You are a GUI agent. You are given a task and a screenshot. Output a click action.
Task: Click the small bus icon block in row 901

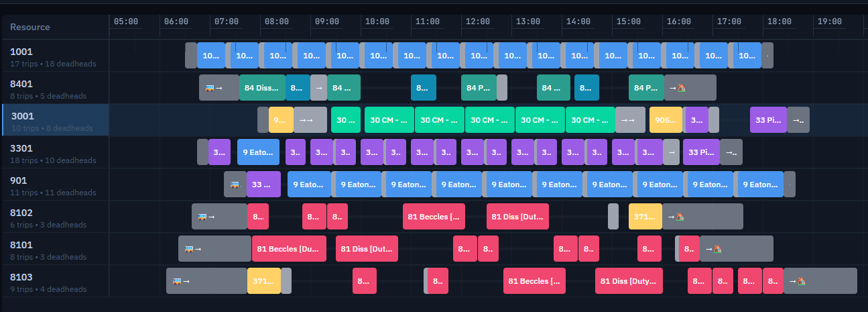235,185
